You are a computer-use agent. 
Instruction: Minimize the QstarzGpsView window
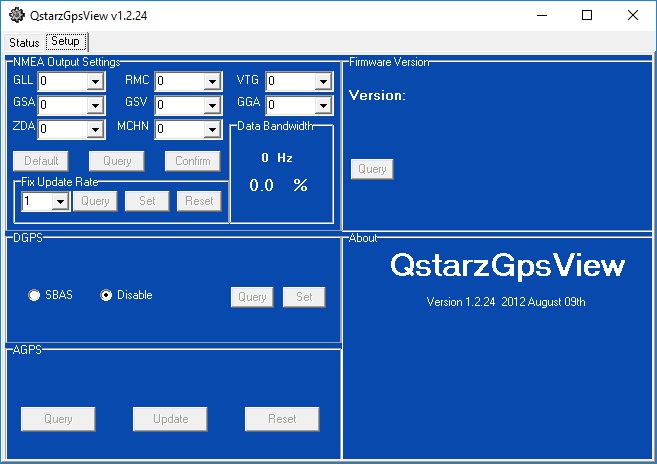542,16
